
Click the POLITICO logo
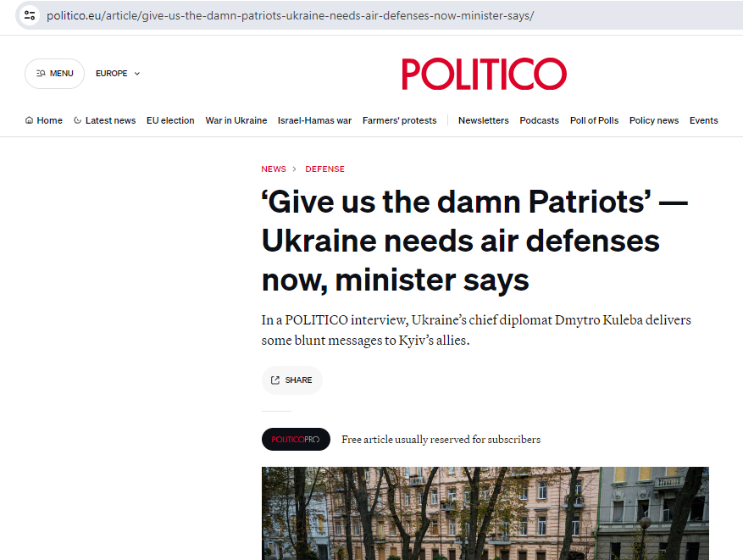[x=484, y=74]
